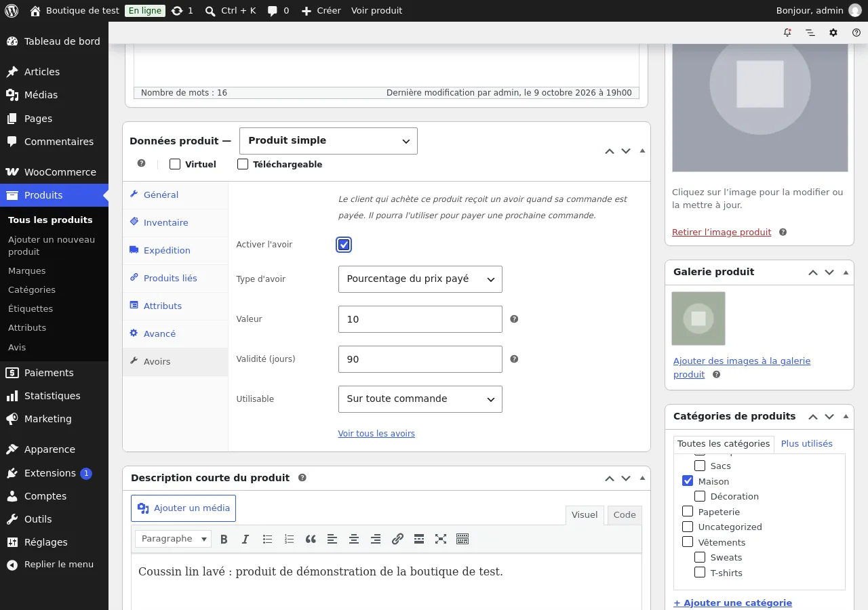Click the bold formatting icon
The image size is (868, 610).
[224, 539]
